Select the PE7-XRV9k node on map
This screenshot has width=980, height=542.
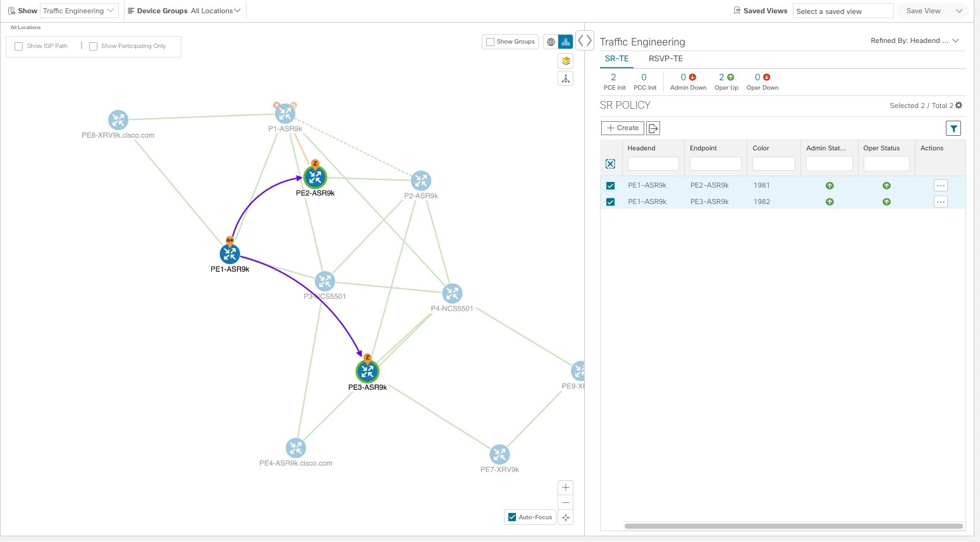click(x=499, y=454)
